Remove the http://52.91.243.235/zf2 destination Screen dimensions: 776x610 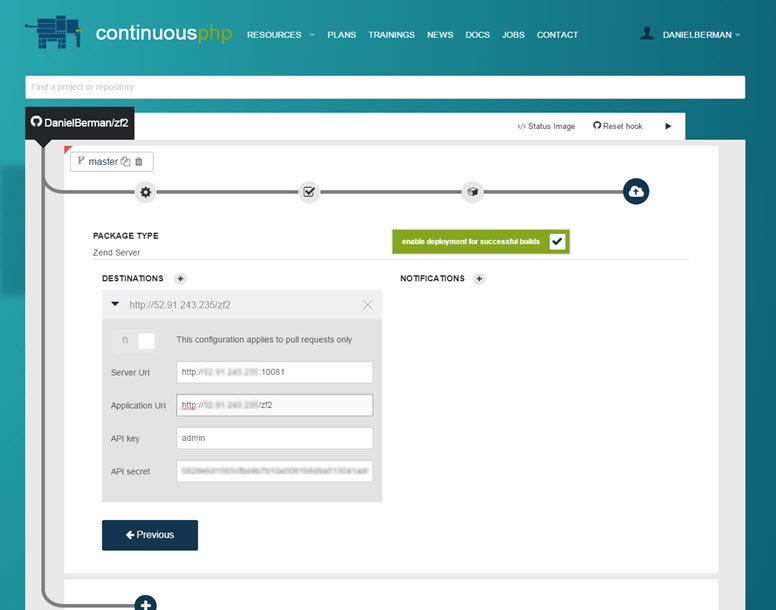[367, 305]
